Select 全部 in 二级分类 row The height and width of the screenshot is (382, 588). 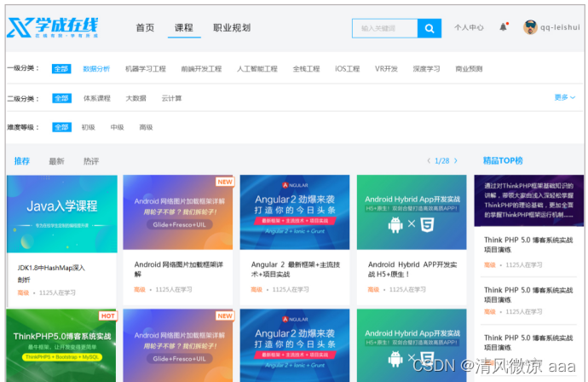tap(61, 98)
